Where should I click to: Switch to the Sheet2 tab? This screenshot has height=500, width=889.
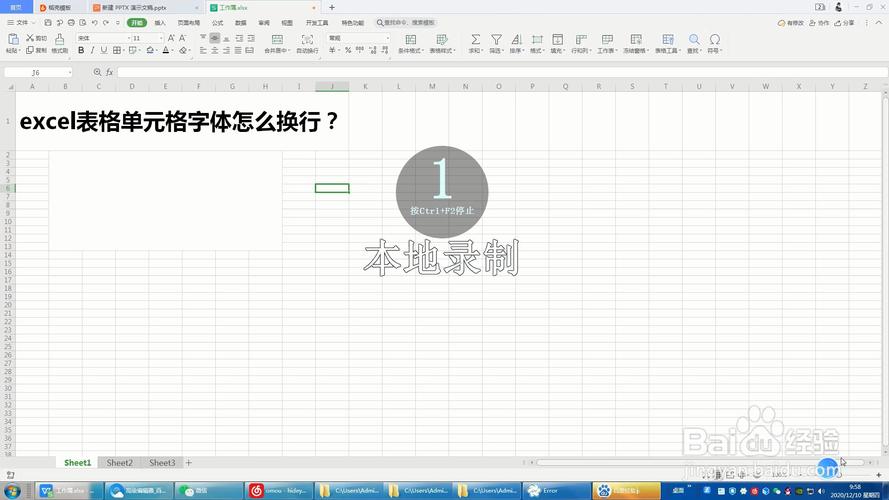click(119, 463)
